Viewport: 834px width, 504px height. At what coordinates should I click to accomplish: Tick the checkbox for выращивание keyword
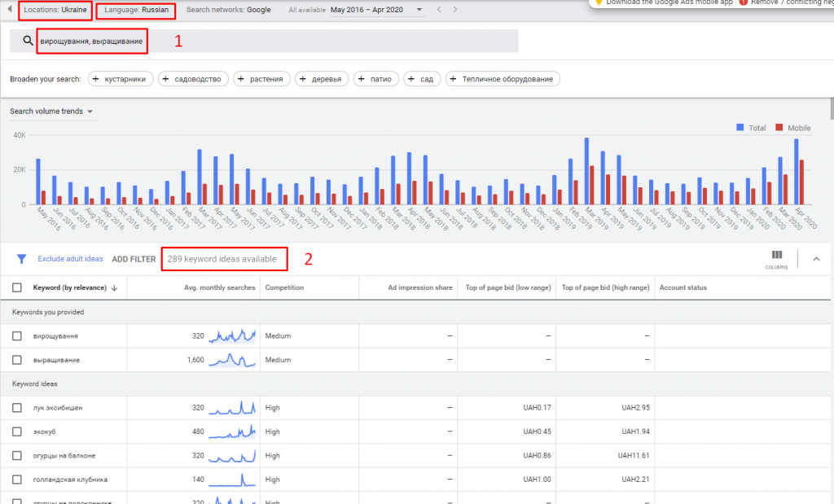coord(17,360)
